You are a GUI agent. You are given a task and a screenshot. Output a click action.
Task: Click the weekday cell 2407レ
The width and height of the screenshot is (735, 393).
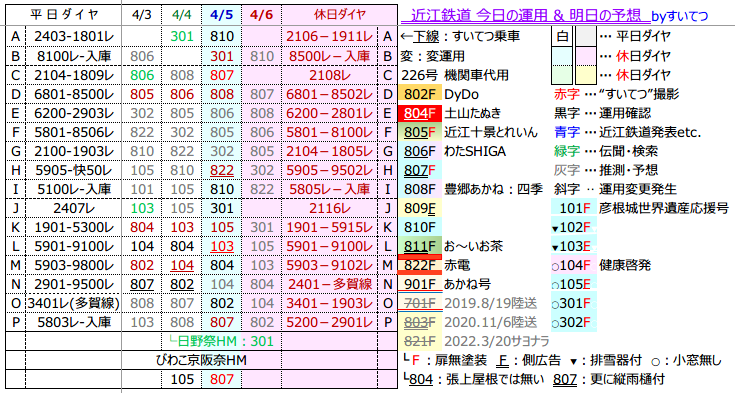(74, 208)
